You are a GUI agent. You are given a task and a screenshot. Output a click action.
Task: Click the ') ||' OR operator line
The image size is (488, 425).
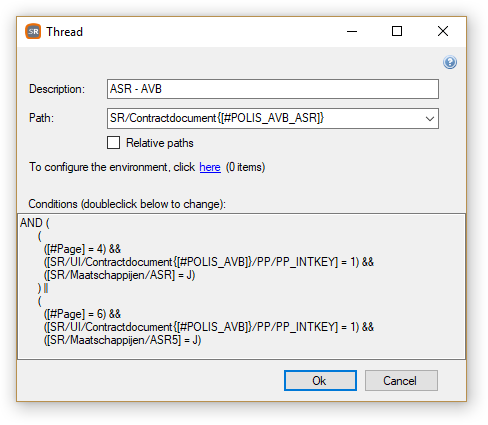click(x=43, y=288)
